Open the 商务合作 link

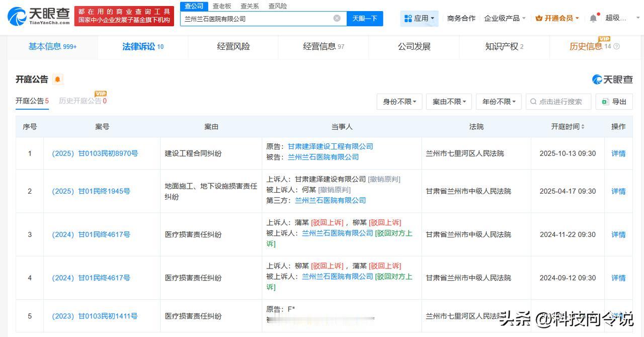(461, 18)
